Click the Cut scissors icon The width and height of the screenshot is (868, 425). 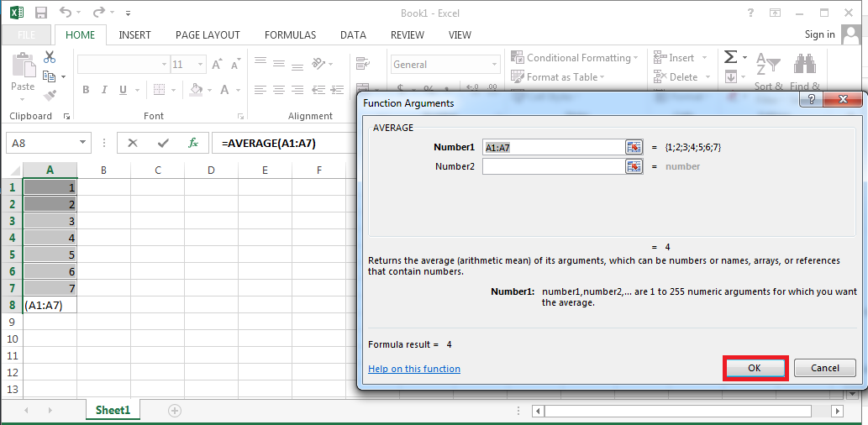coord(50,57)
